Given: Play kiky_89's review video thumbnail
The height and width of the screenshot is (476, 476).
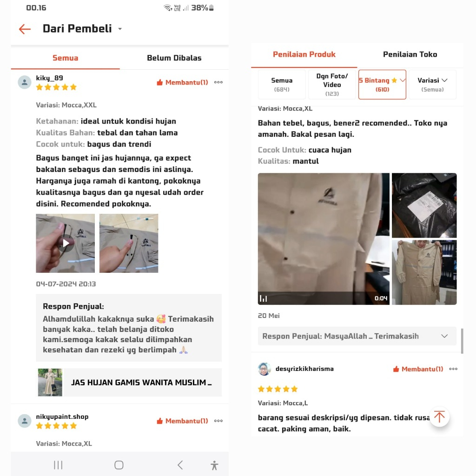Looking at the screenshot, I should pos(65,243).
